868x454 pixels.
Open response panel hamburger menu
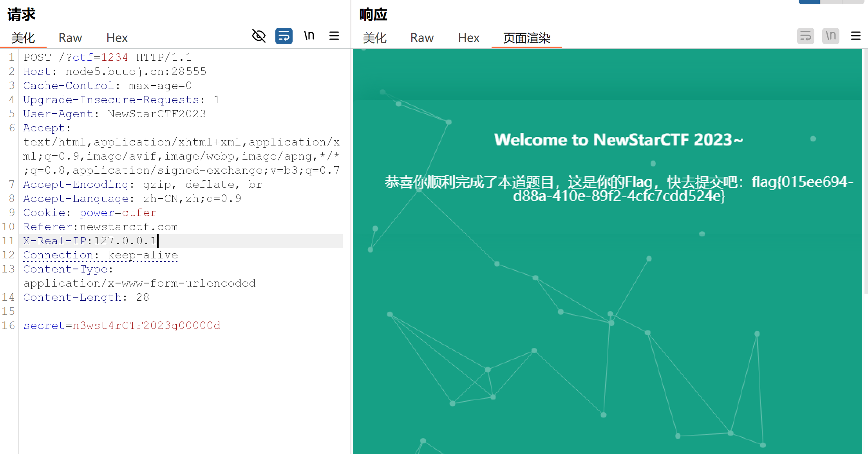(856, 36)
